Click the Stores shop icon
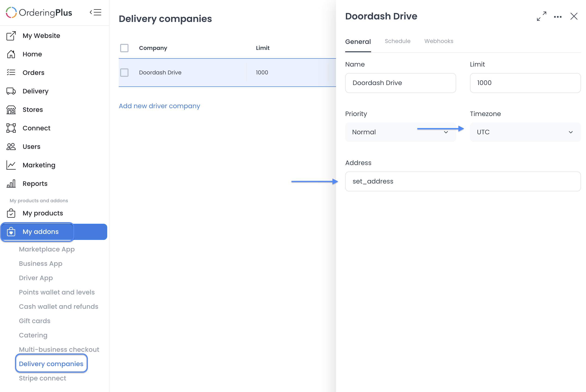This screenshot has width=586, height=392. (11, 110)
